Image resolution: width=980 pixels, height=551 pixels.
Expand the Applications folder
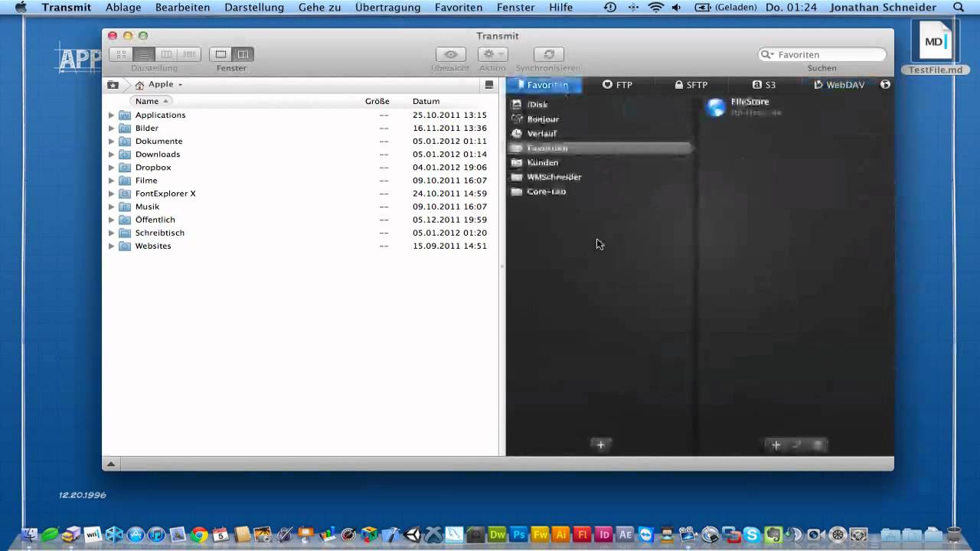click(111, 115)
